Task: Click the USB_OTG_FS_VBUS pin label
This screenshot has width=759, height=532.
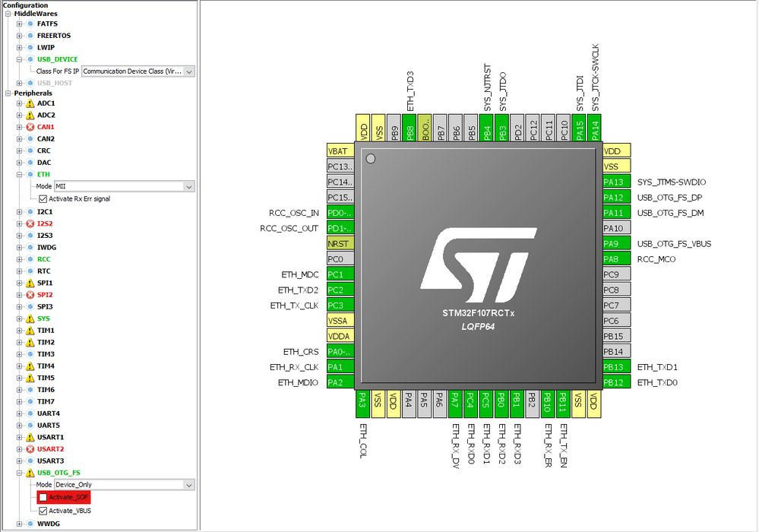Action: tap(675, 243)
